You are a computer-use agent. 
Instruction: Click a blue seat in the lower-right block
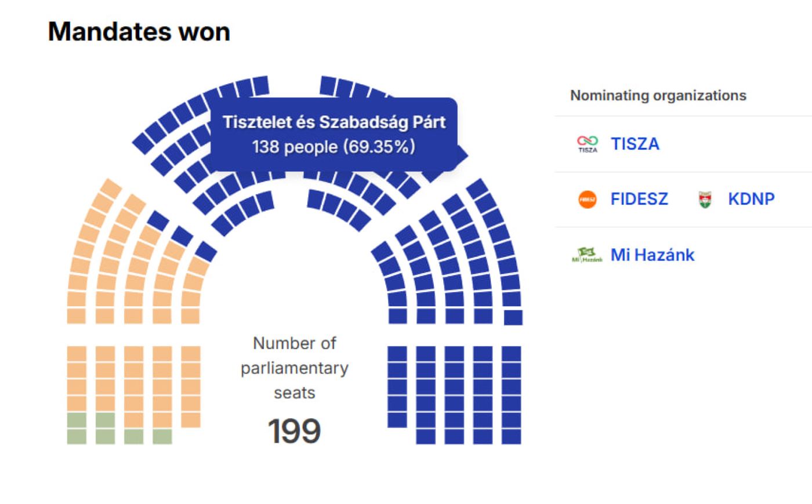(454, 387)
